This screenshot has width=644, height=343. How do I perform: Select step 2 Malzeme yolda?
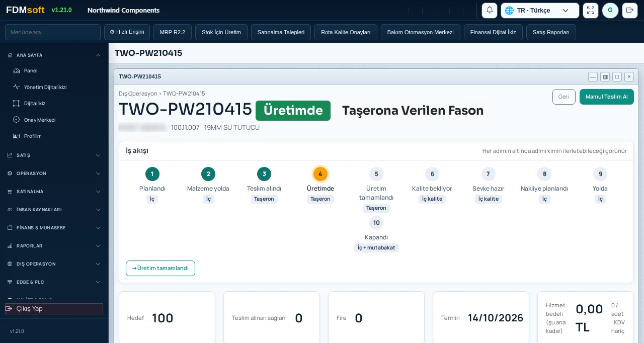[x=208, y=174]
